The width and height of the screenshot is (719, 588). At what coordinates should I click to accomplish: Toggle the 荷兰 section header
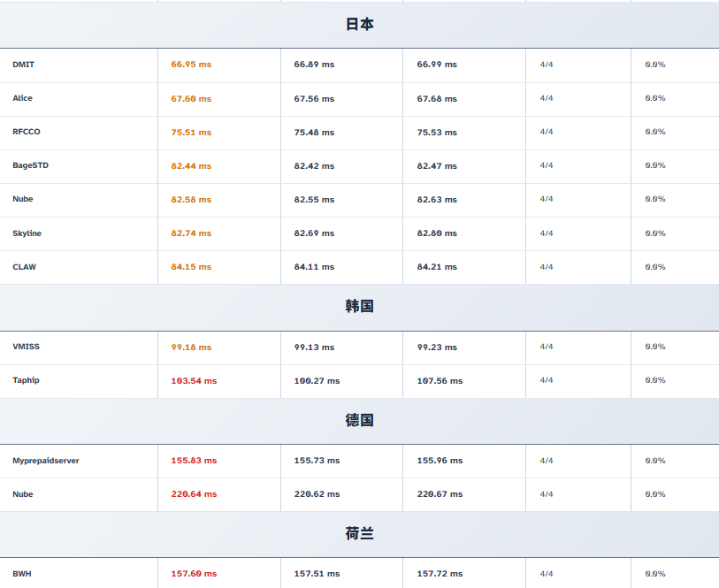click(359, 534)
